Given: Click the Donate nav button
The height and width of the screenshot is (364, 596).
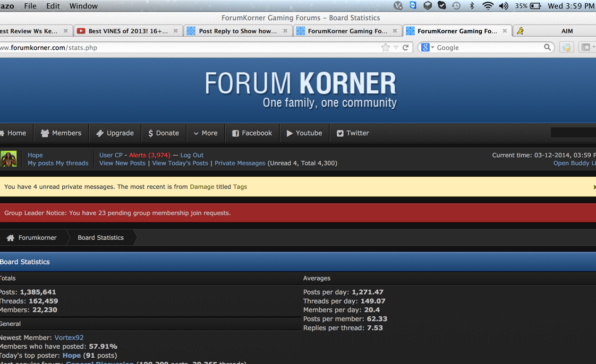Looking at the screenshot, I should click(164, 133).
